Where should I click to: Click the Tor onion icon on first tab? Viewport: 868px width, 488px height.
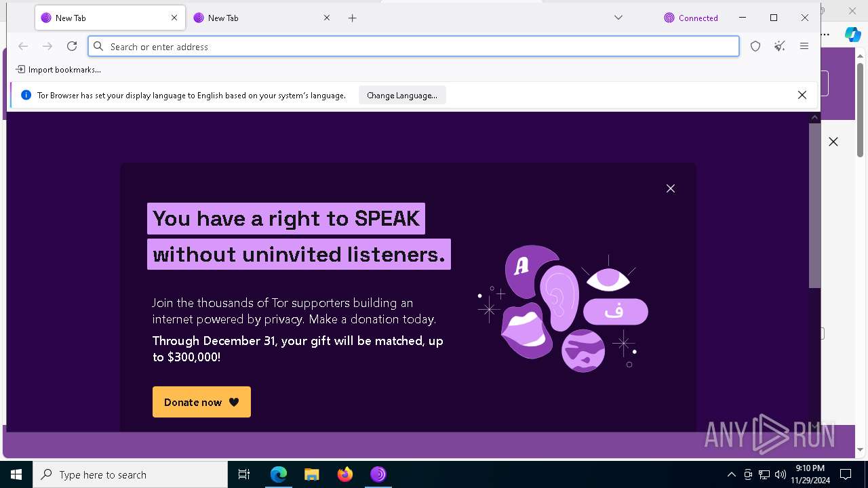click(46, 18)
